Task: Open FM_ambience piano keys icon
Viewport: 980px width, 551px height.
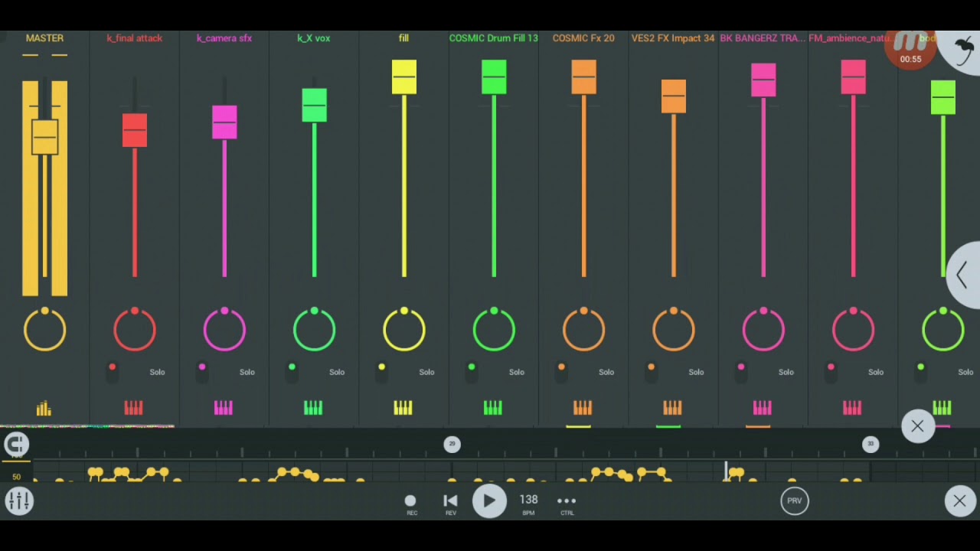Action: pos(852,408)
